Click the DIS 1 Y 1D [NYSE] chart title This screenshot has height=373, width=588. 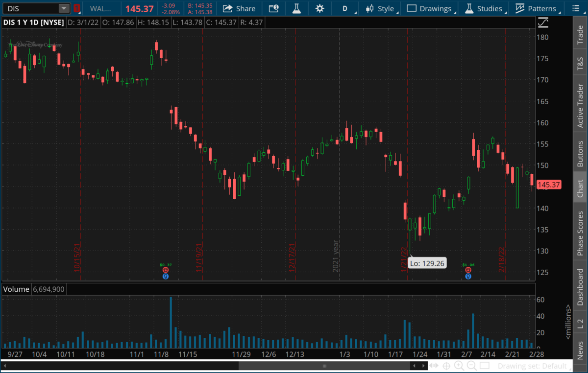point(33,23)
